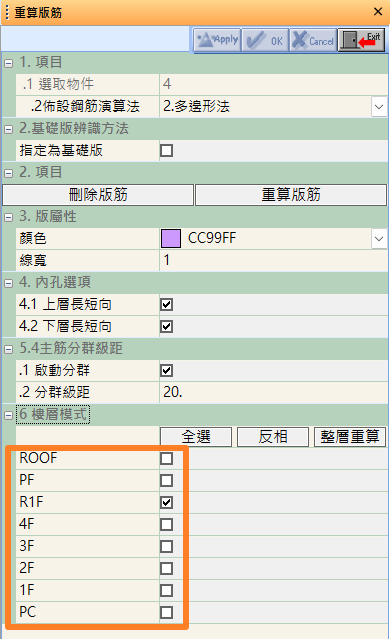Image resolution: width=390 pixels, height=639 pixels.
Task: Open the 顏色 dropdown arrow
Action: pyautogui.click(x=379, y=239)
